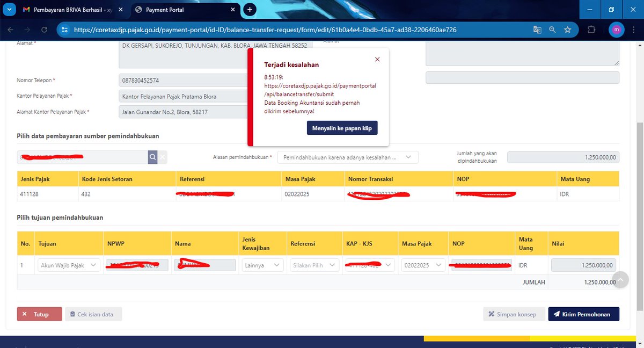The image size is (644, 348).
Task: Click the Jumlah yang akan dipindahbukukan field
Action: (563, 157)
